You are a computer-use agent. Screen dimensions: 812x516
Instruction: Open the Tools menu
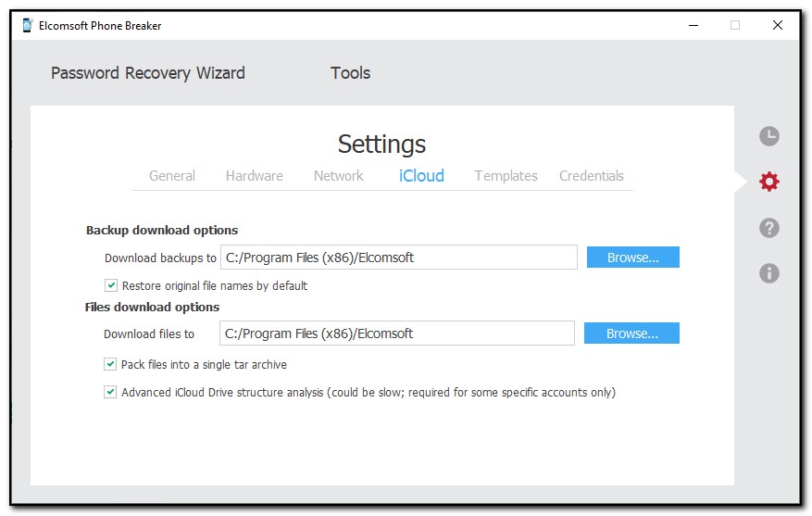[350, 73]
